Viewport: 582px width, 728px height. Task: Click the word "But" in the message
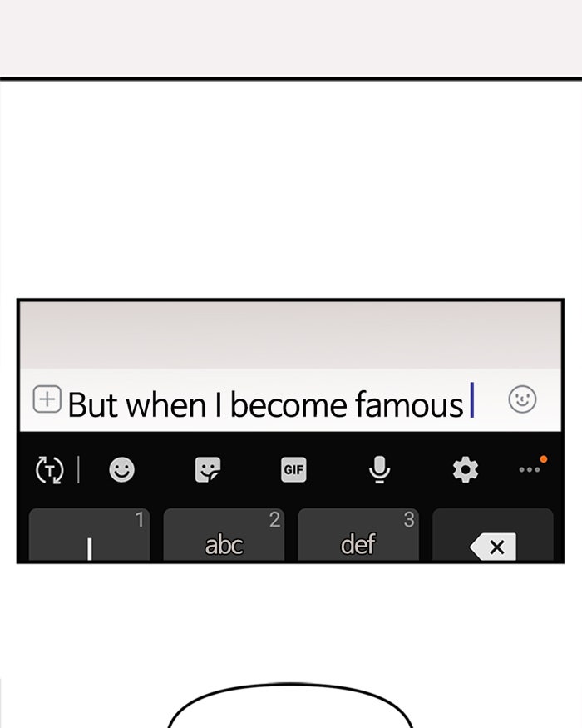pos(92,405)
